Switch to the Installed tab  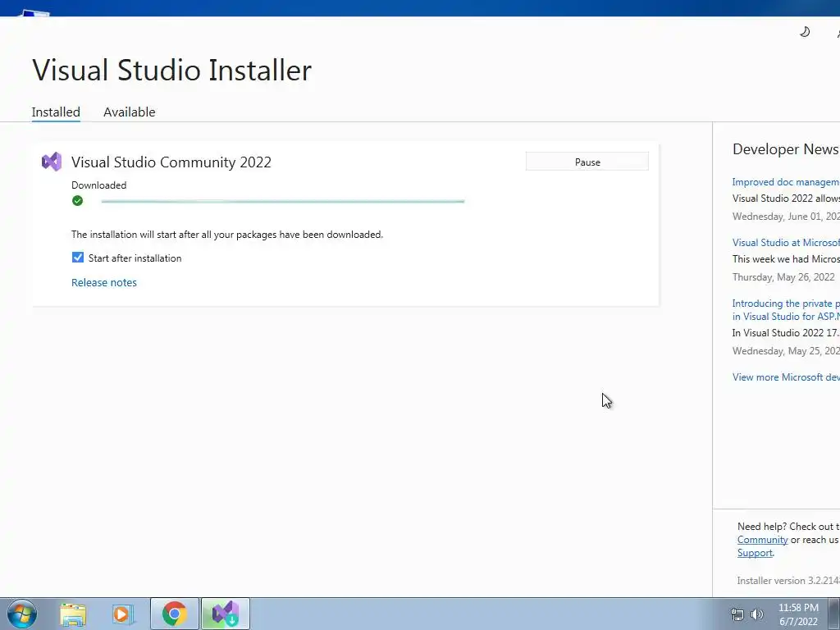click(x=56, y=112)
